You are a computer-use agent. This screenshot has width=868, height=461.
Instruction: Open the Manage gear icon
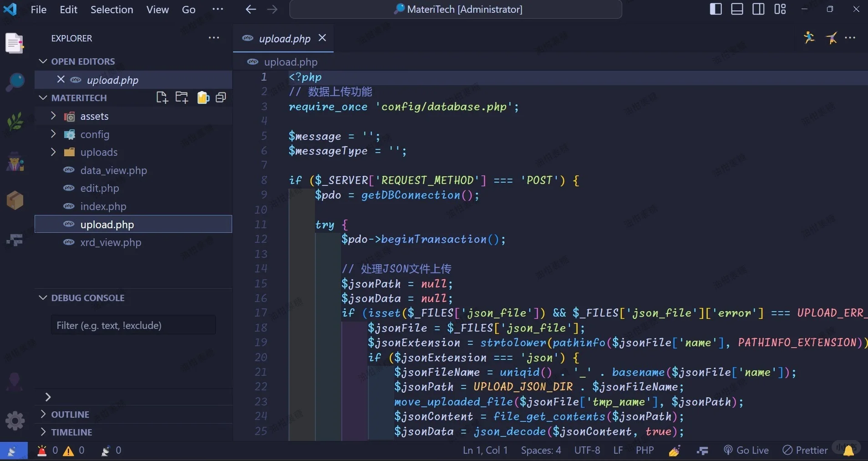pyautogui.click(x=15, y=420)
